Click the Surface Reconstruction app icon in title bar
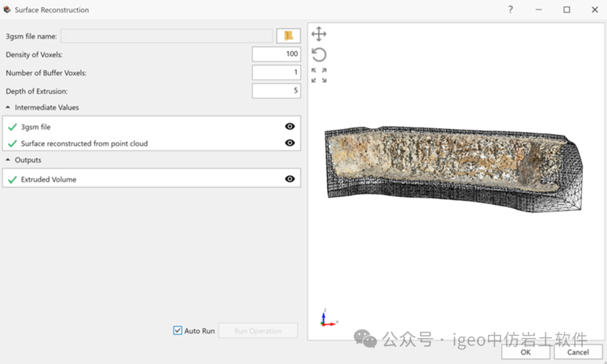 (x=7, y=10)
